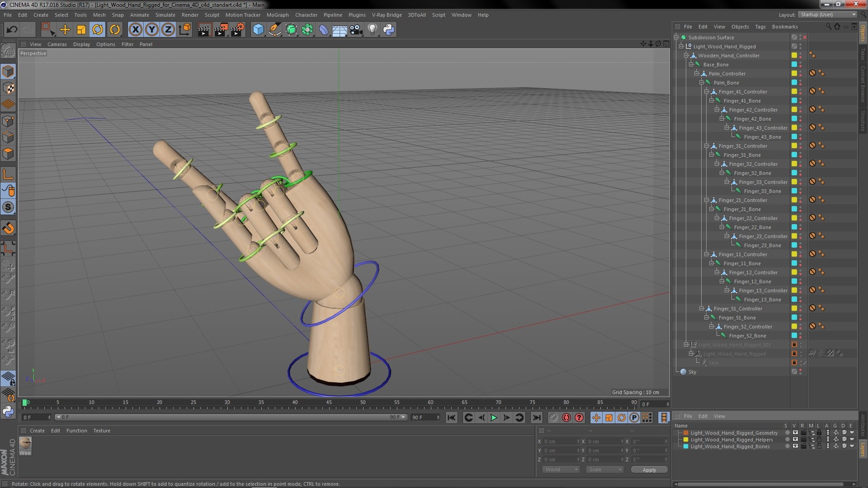This screenshot has height=488, width=868.
Task: Click the Apply button
Action: (x=649, y=470)
